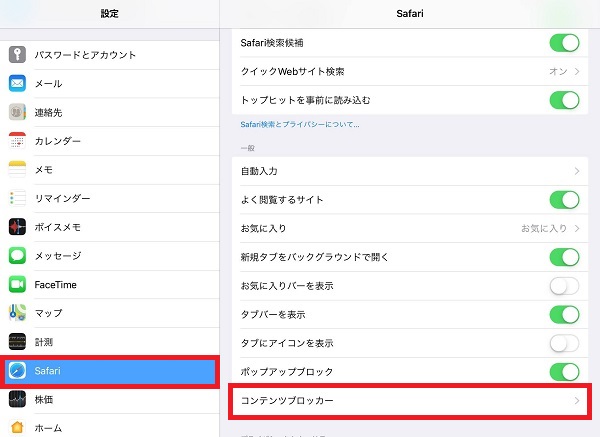Image resolution: width=600 pixels, height=437 pixels.
Task: Open 自動入力 chevron arrow
Action: point(577,171)
